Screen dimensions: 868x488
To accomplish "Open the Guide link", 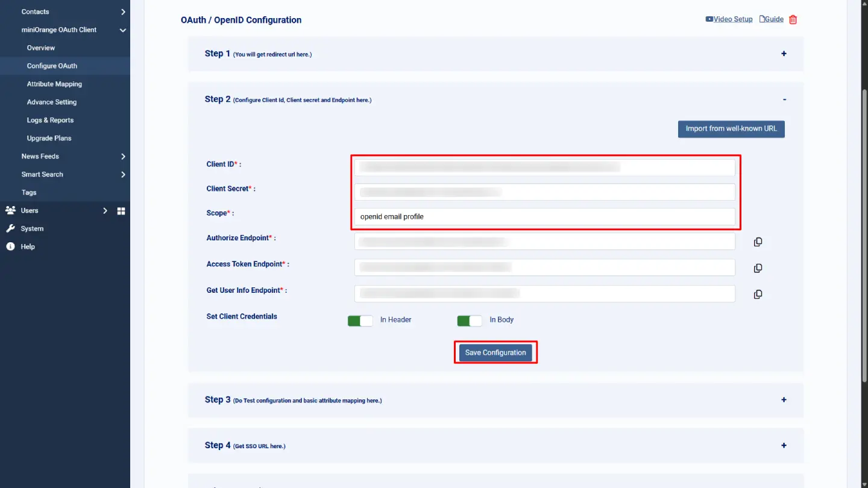I will pyautogui.click(x=774, y=19).
